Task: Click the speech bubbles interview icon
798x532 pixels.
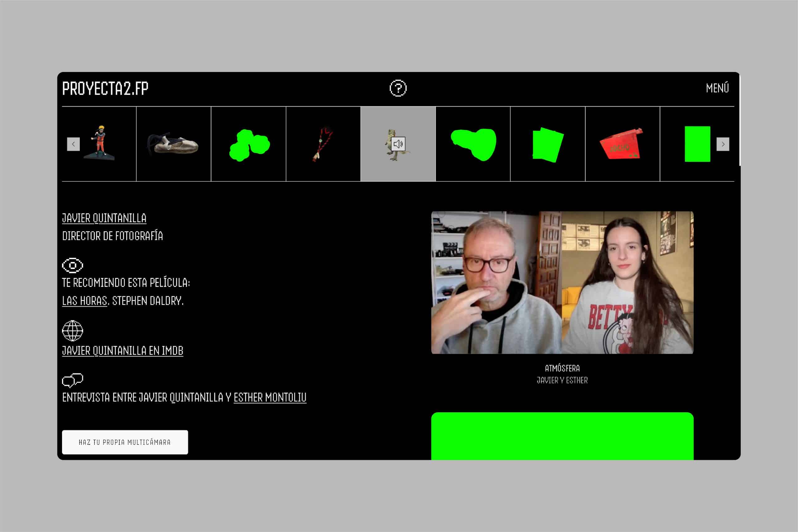Action: (x=73, y=380)
